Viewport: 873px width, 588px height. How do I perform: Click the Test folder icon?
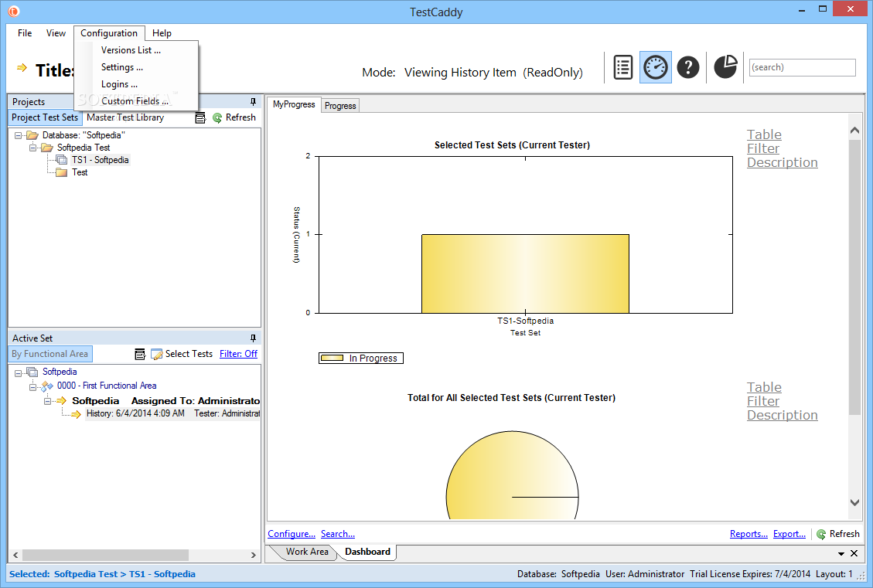[x=61, y=172]
